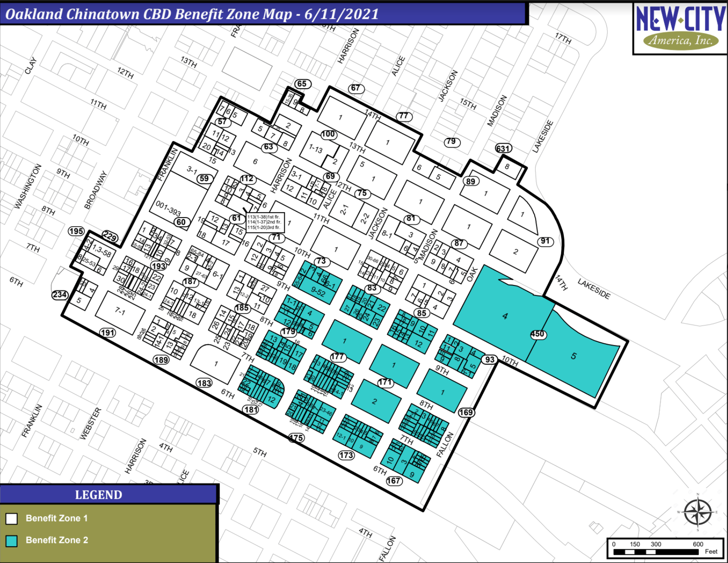Click the block 234 oval marker
728x563 pixels.
click(x=60, y=295)
